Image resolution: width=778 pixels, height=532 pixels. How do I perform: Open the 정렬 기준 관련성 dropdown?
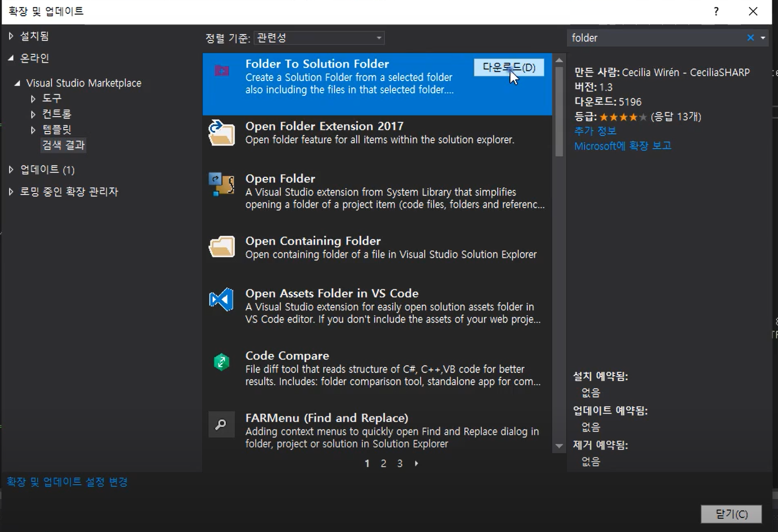(x=319, y=38)
